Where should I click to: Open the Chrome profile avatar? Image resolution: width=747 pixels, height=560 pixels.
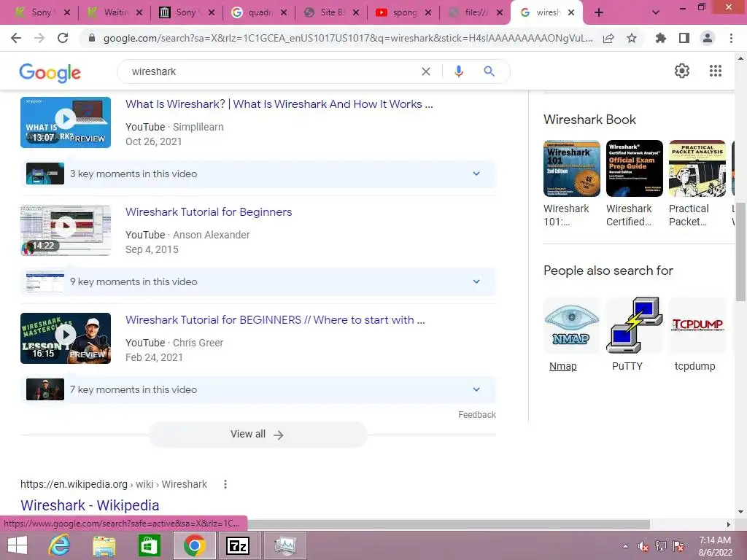708,38
